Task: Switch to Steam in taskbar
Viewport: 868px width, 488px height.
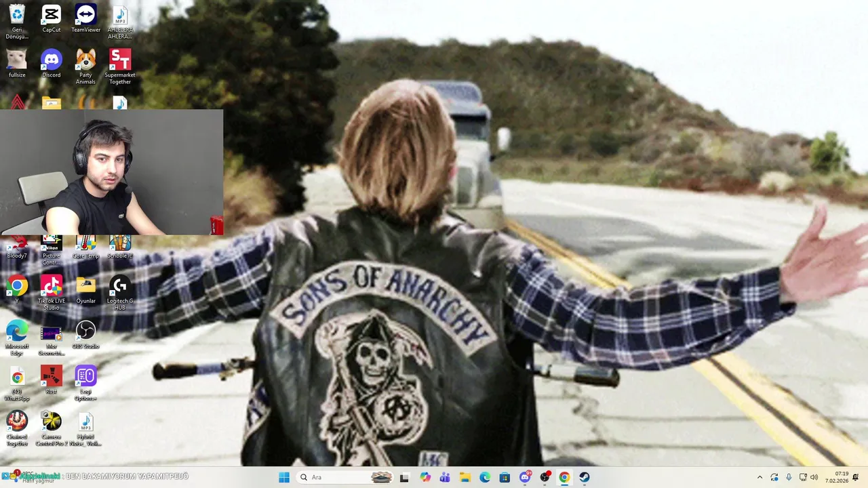Action: click(x=585, y=477)
